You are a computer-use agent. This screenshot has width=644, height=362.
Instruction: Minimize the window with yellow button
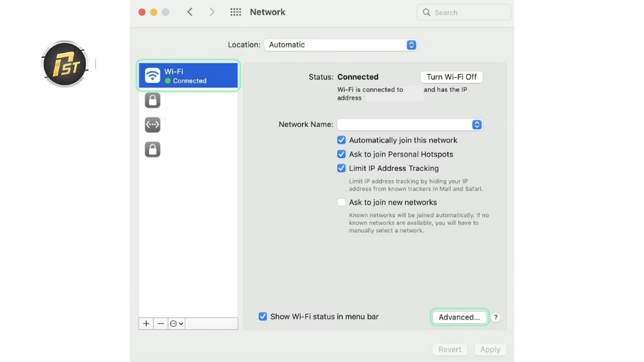[x=154, y=12]
